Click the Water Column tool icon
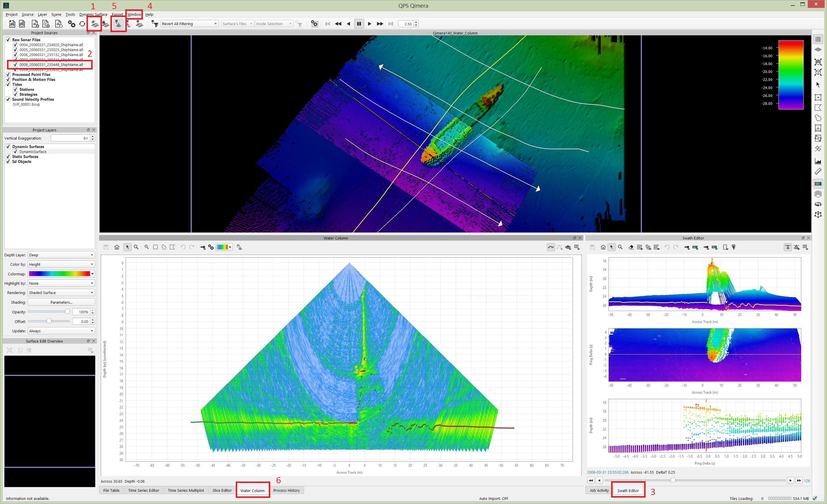This screenshot has width=827, height=504. coord(118,24)
